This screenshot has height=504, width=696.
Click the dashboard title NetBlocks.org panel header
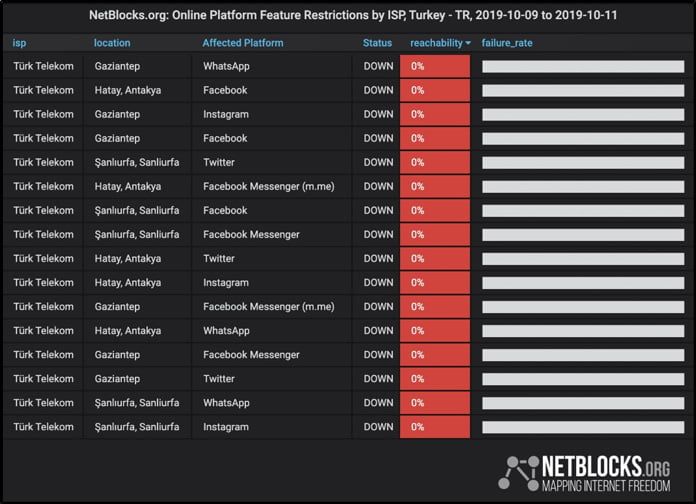(353, 15)
